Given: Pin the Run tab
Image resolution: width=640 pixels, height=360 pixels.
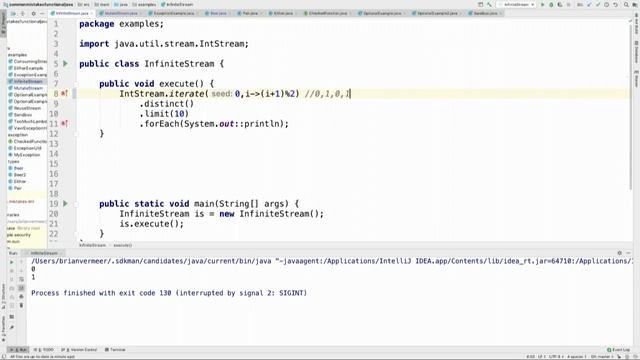Looking at the screenshot, I should [x=12, y=327].
